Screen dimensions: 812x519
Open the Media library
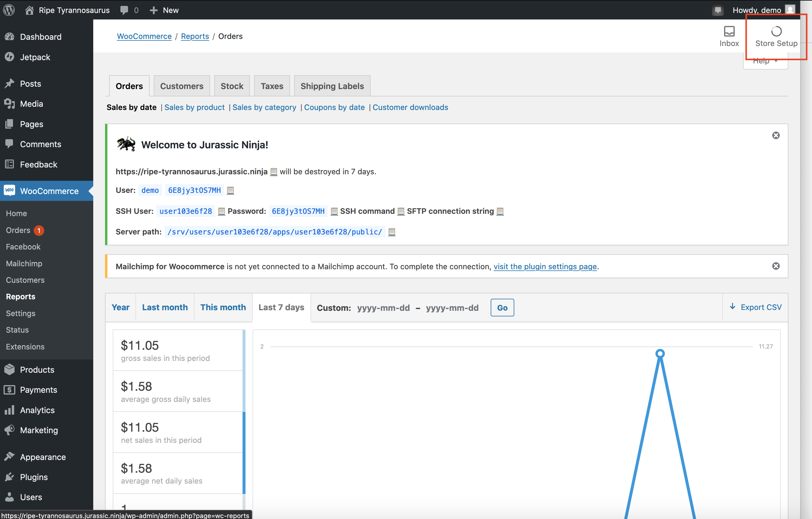(47, 104)
